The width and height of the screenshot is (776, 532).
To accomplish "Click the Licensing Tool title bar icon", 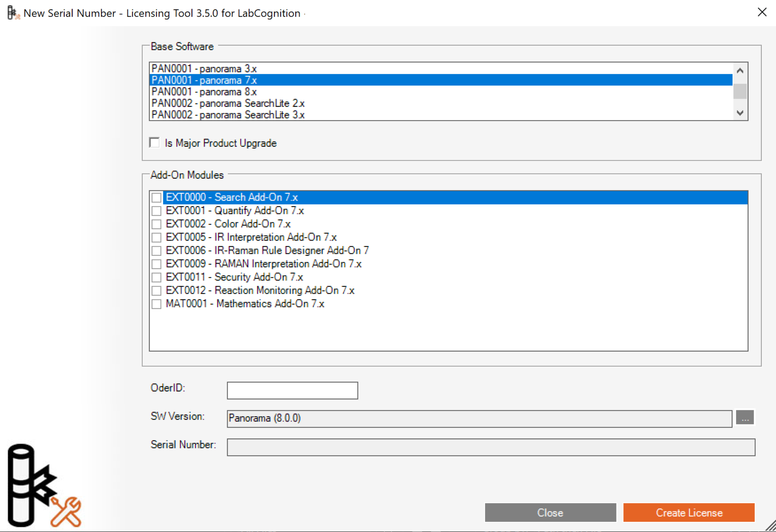I will pyautogui.click(x=13, y=13).
